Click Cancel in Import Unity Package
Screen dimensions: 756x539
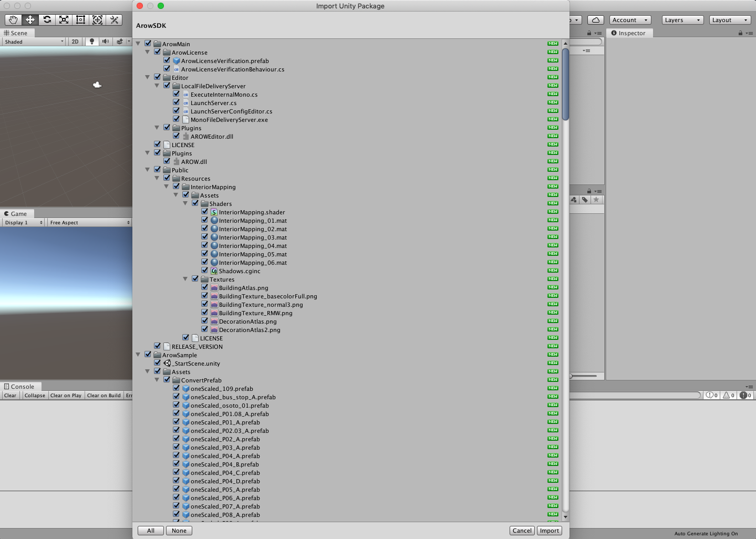(522, 531)
